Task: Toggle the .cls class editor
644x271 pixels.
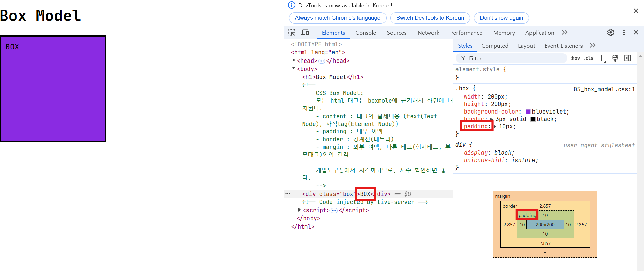Action: [x=589, y=58]
